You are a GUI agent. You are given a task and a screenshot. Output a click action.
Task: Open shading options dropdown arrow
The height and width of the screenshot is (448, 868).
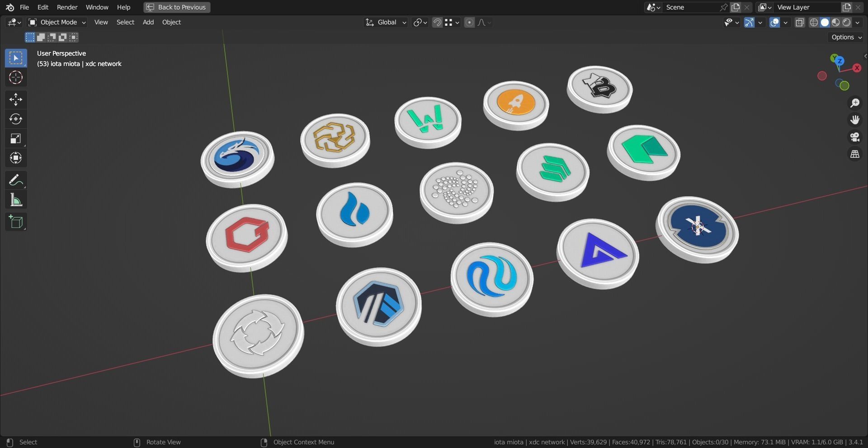point(857,22)
